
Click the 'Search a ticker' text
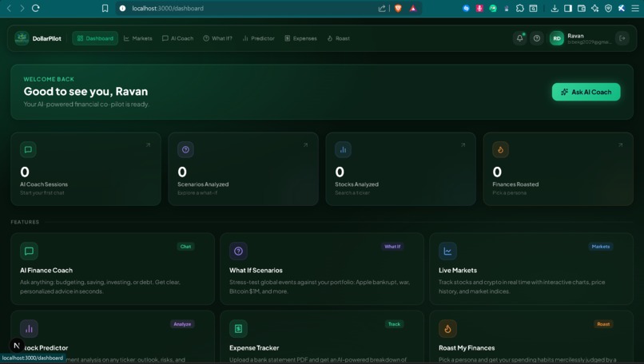click(x=352, y=193)
